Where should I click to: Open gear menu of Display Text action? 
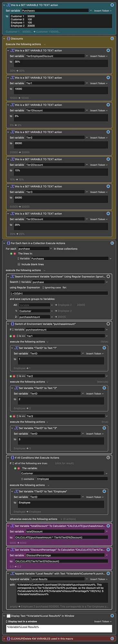112,616
